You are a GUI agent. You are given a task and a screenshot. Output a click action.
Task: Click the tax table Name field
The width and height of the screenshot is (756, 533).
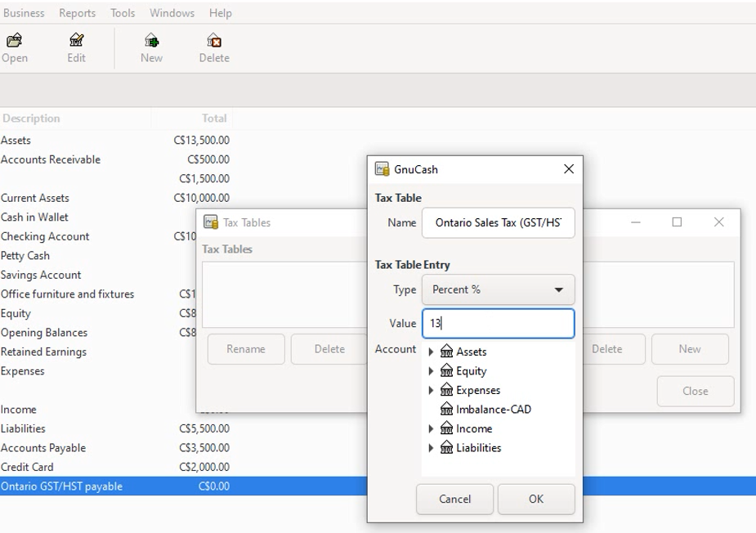point(498,223)
